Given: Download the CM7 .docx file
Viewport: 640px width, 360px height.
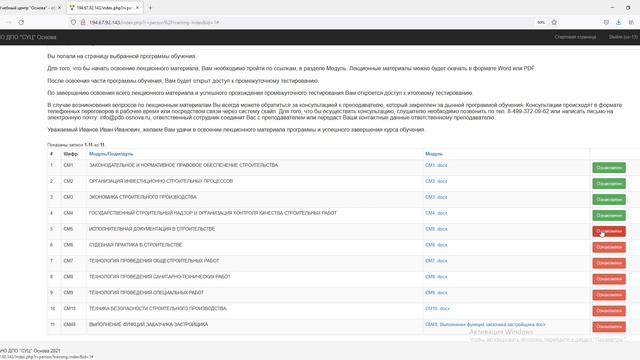Looking at the screenshot, I should coord(436,261).
